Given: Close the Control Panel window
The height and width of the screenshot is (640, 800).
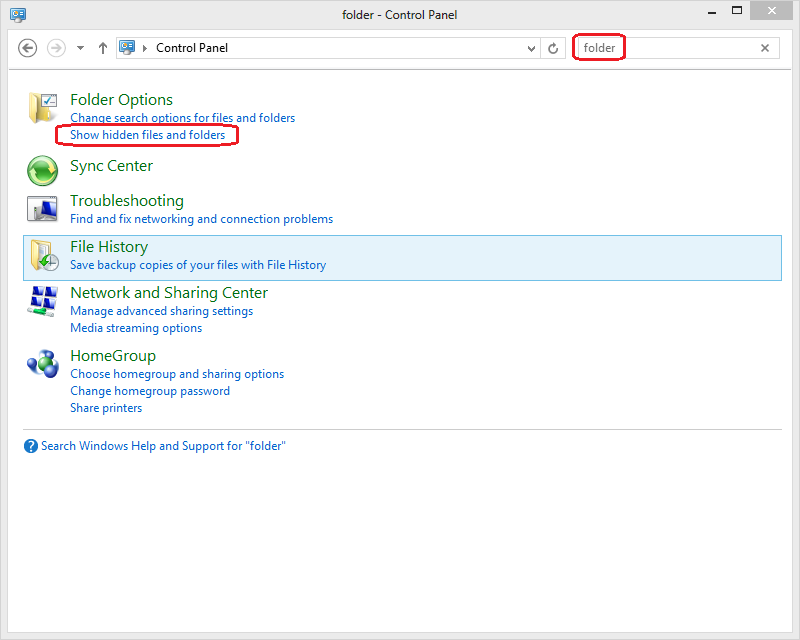Looking at the screenshot, I should [x=771, y=10].
